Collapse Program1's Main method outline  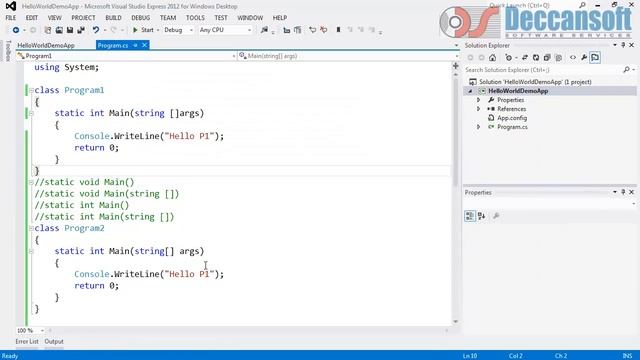point(31,113)
